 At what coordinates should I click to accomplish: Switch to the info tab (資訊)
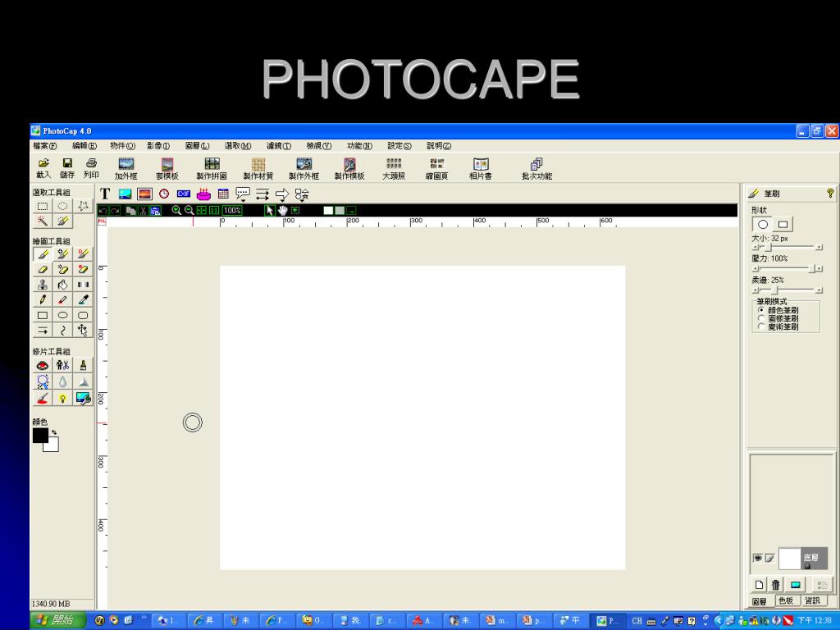coord(812,600)
